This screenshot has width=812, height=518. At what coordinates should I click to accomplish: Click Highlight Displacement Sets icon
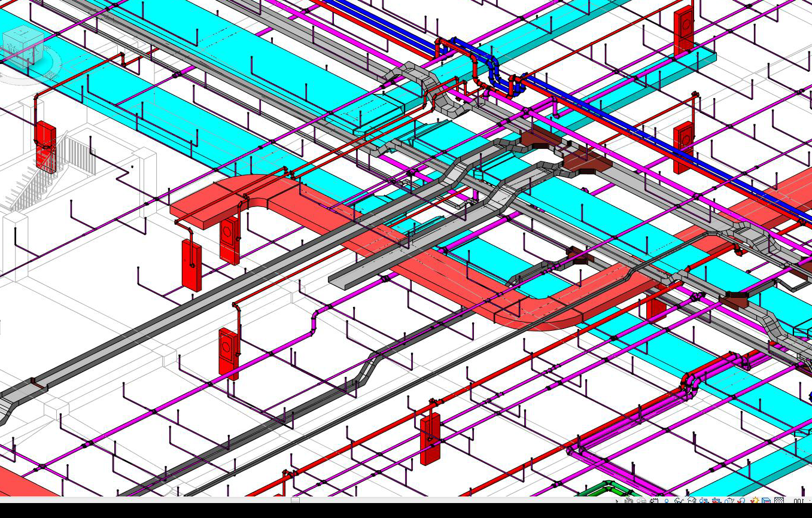pos(628,501)
